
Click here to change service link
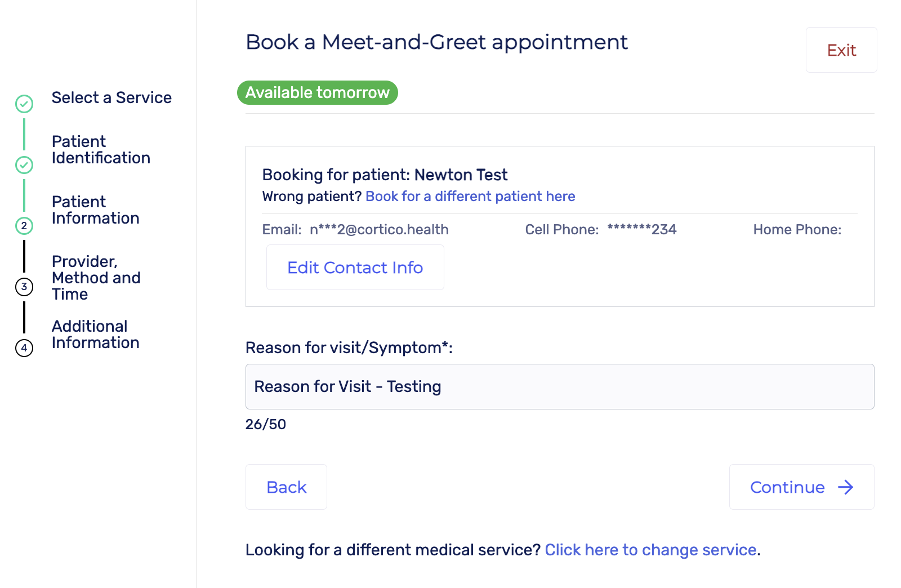(x=650, y=550)
